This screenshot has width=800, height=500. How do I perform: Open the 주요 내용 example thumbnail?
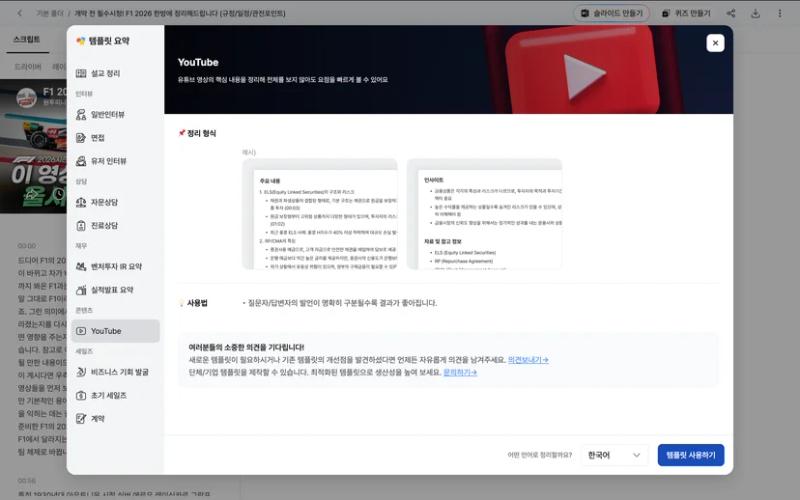(x=320, y=214)
